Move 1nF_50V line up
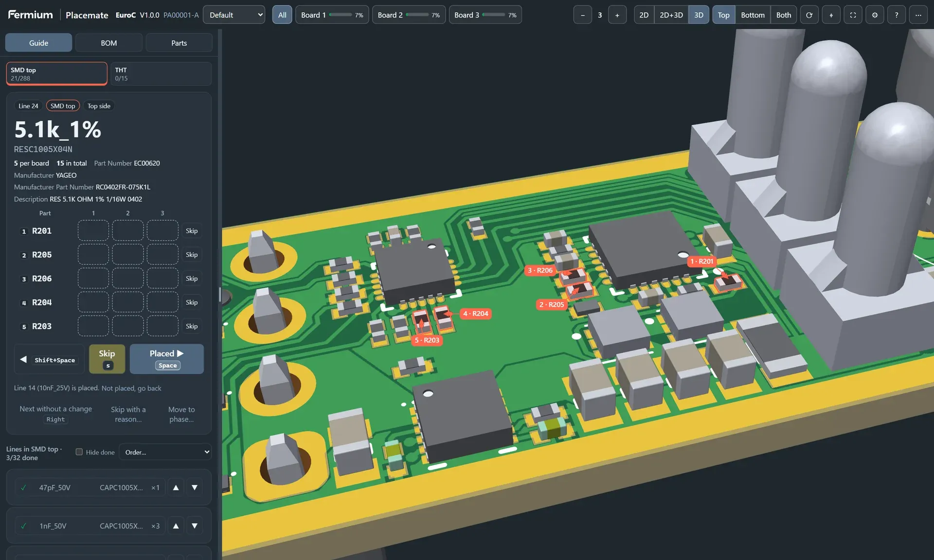Screen dimensions: 934x560 tap(176, 525)
